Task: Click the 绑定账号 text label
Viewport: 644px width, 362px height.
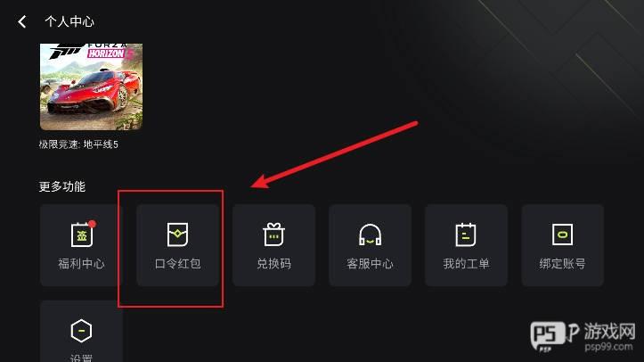Action: coord(562,263)
